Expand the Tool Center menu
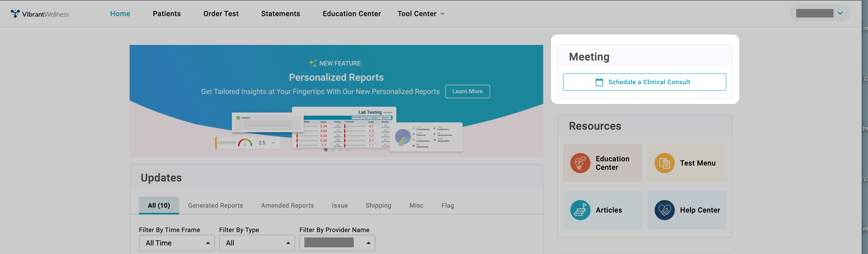The image size is (868, 254). coord(421,14)
